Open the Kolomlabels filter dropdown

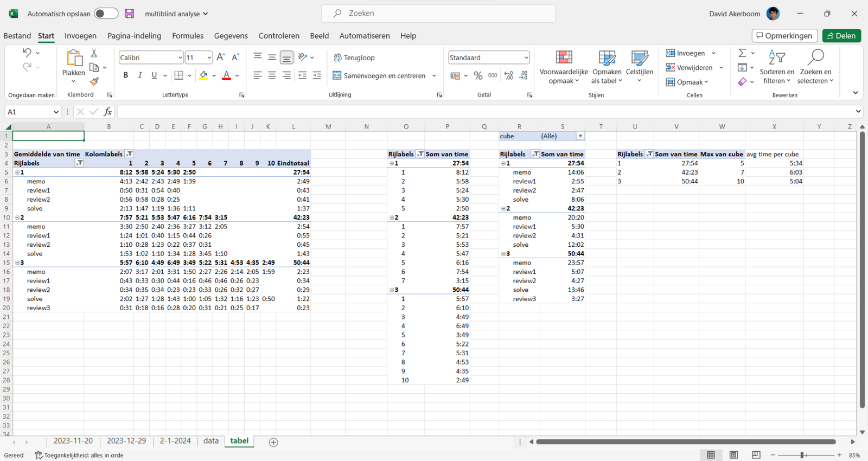pyautogui.click(x=129, y=154)
